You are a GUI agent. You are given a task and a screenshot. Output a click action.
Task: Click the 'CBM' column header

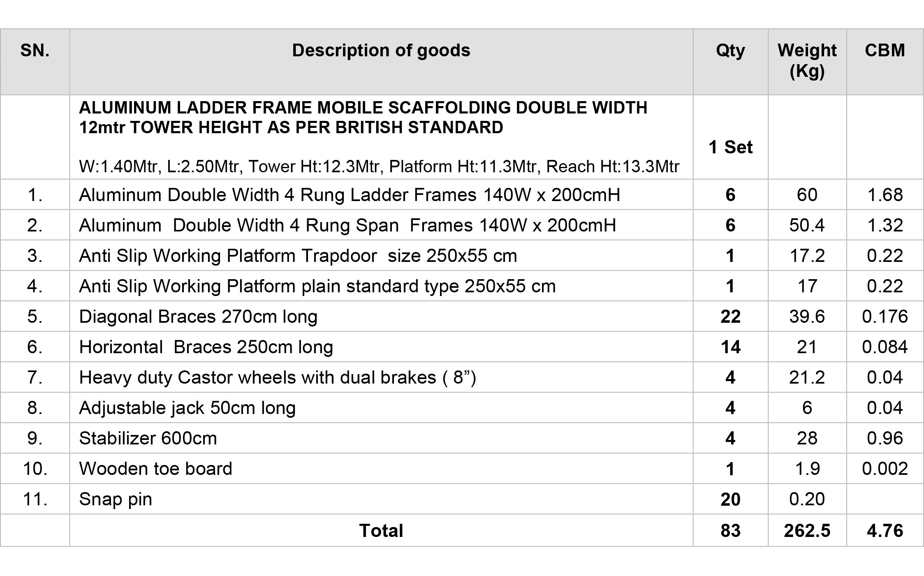(885, 62)
